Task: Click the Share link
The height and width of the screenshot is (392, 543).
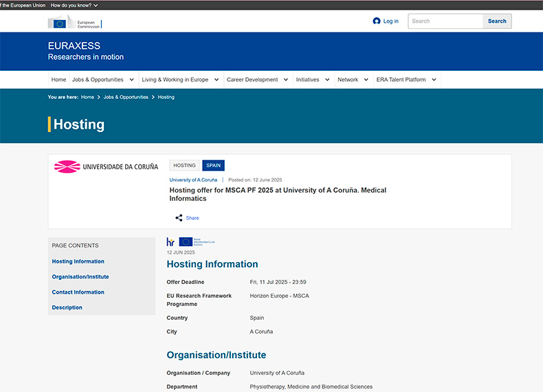Action: pyautogui.click(x=192, y=218)
